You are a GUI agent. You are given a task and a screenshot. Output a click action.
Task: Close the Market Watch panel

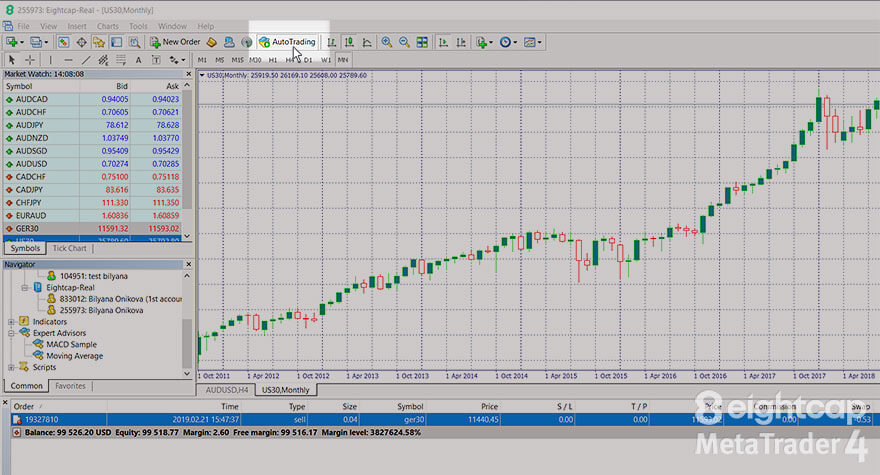tap(189, 74)
